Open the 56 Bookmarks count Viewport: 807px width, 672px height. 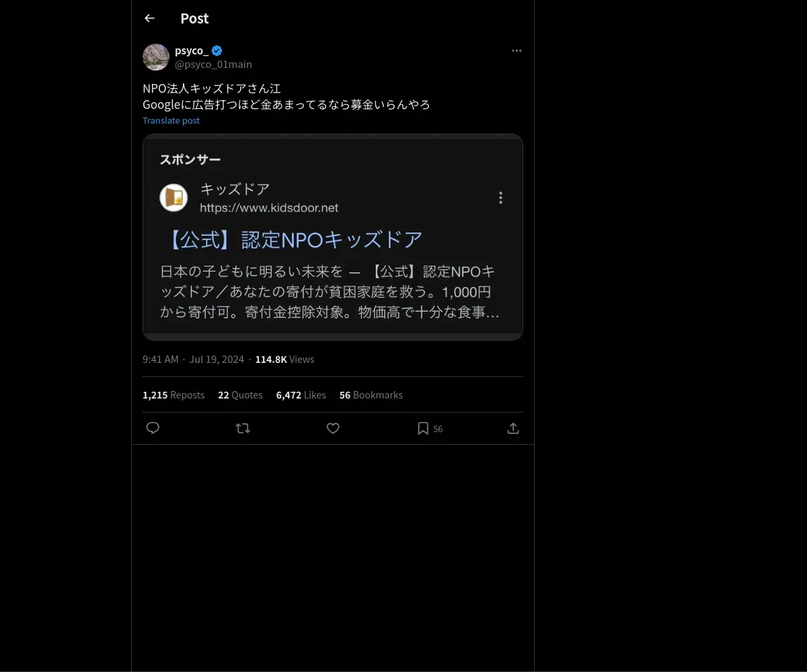pos(371,395)
